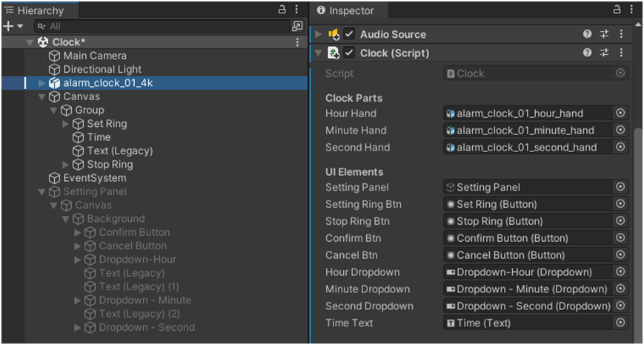Pick object for Hour Hand field
The image size is (644, 345).
(x=620, y=113)
